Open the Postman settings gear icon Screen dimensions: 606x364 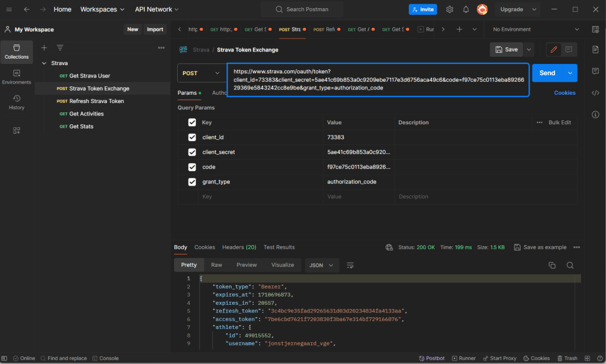[x=450, y=9]
